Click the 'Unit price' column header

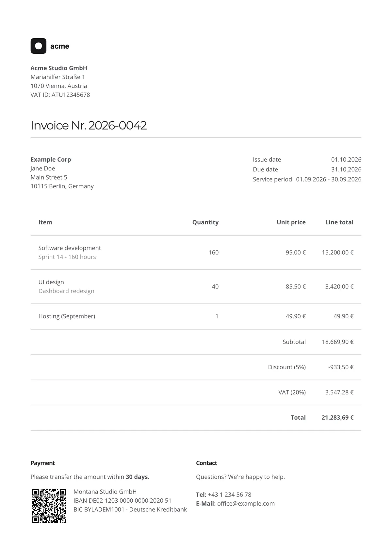(x=291, y=222)
